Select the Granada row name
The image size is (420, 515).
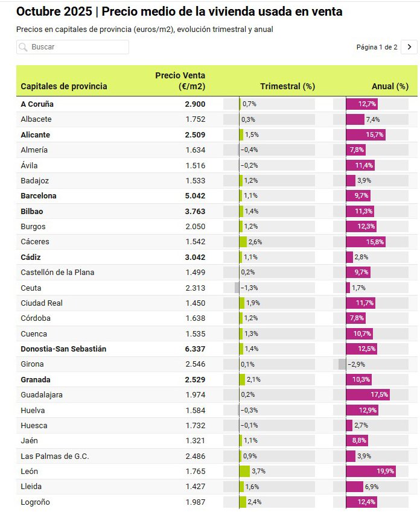pos(36,380)
